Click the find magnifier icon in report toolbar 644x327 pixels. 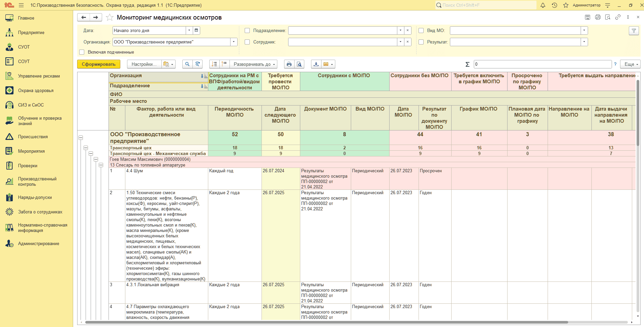187,64
